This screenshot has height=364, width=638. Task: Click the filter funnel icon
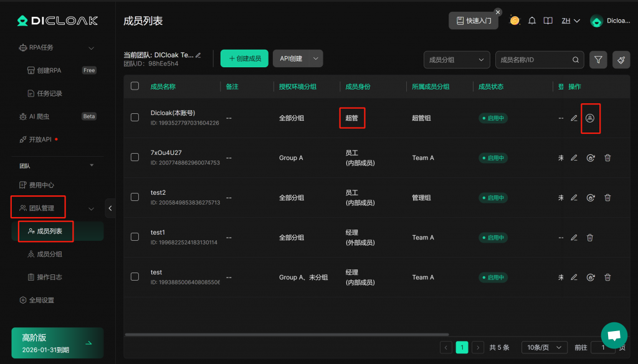point(598,60)
